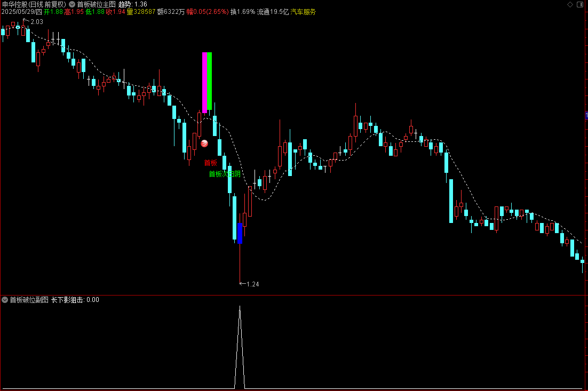The image size is (588, 391).
Task: Click the white spike in the sub-chart
Action: (x=240, y=347)
